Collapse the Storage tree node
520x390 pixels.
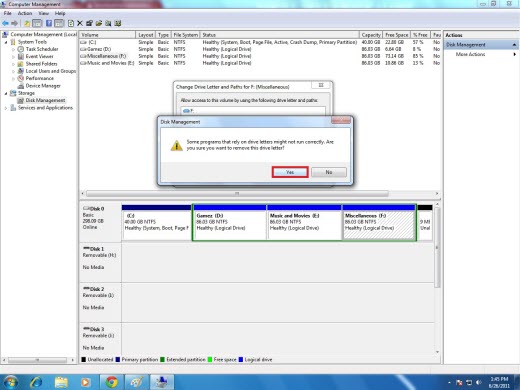(x=6, y=93)
